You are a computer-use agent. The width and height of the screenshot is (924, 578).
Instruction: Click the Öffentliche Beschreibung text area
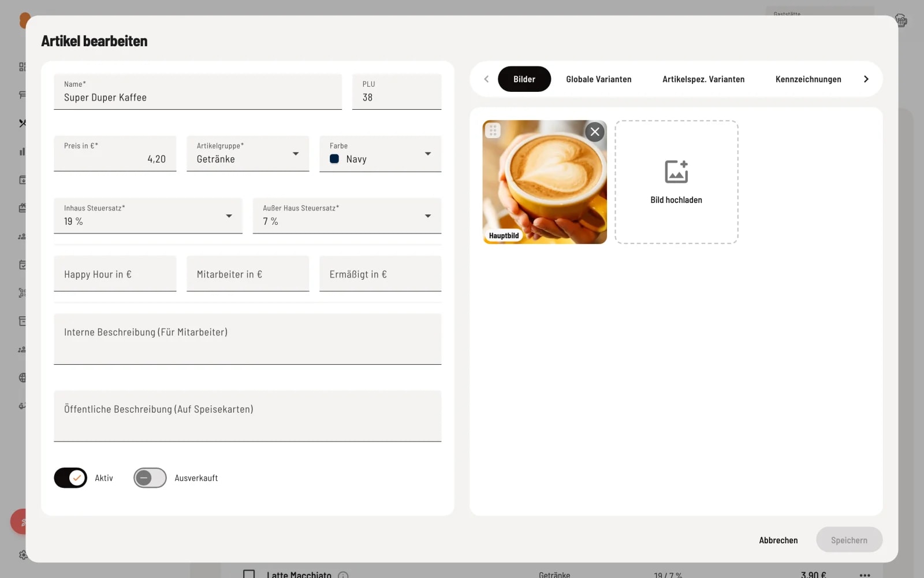tap(247, 416)
